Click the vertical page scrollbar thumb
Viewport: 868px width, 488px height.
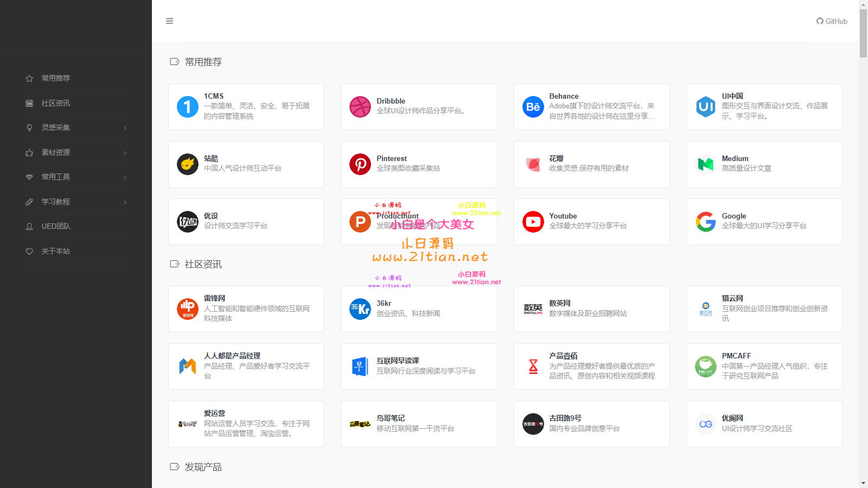[x=863, y=33]
